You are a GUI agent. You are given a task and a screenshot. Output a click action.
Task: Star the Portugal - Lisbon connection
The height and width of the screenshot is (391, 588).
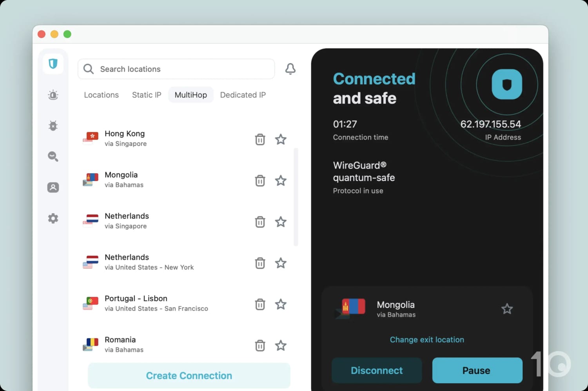pos(281,304)
